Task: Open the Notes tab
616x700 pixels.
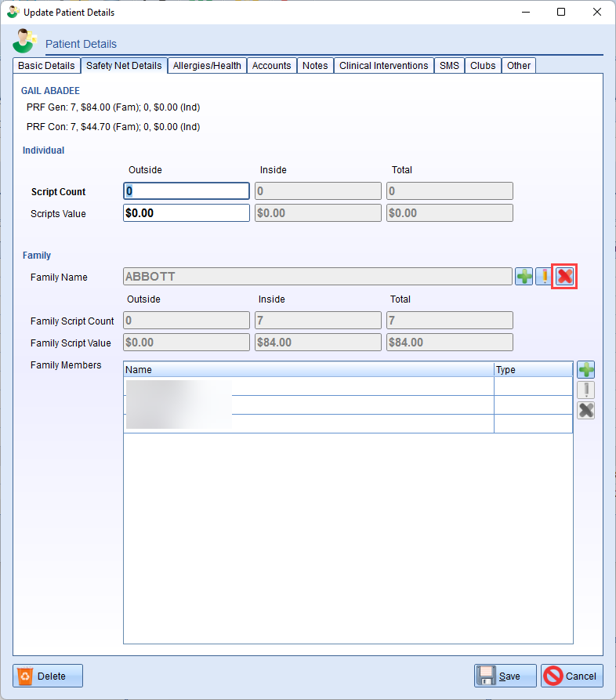Action: [315, 66]
